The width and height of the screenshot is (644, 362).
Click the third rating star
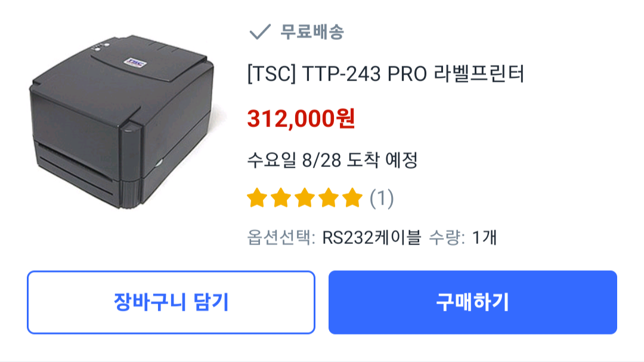305,197
